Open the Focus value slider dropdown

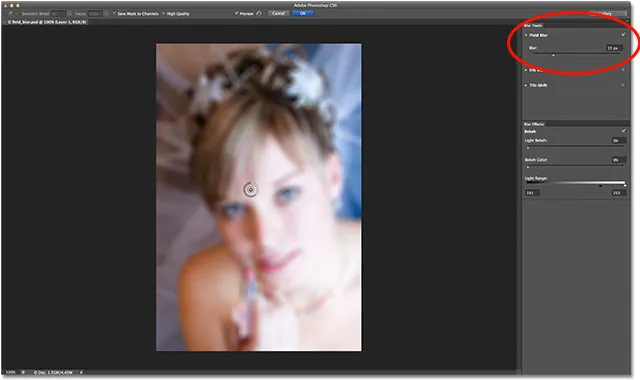point(105,13)
